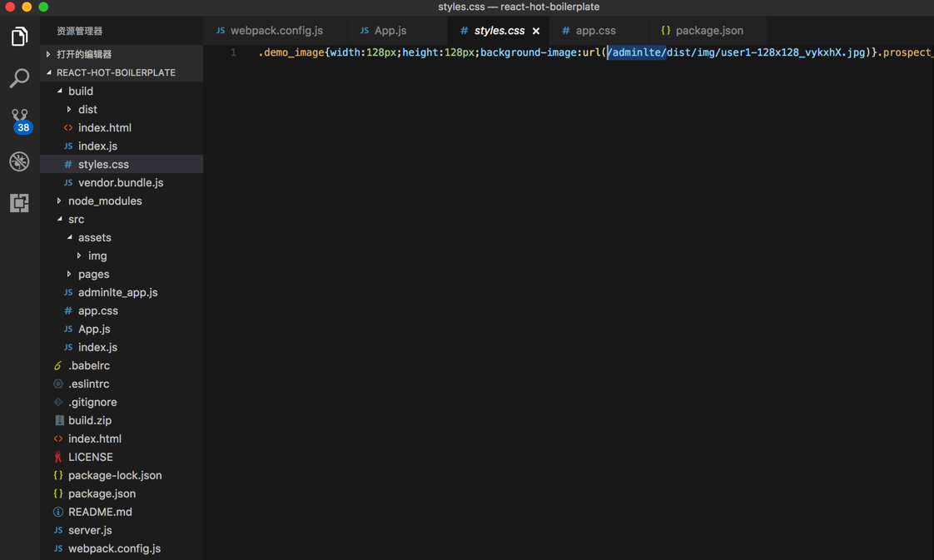Expand the pages folder arrow

coord(69,275)
